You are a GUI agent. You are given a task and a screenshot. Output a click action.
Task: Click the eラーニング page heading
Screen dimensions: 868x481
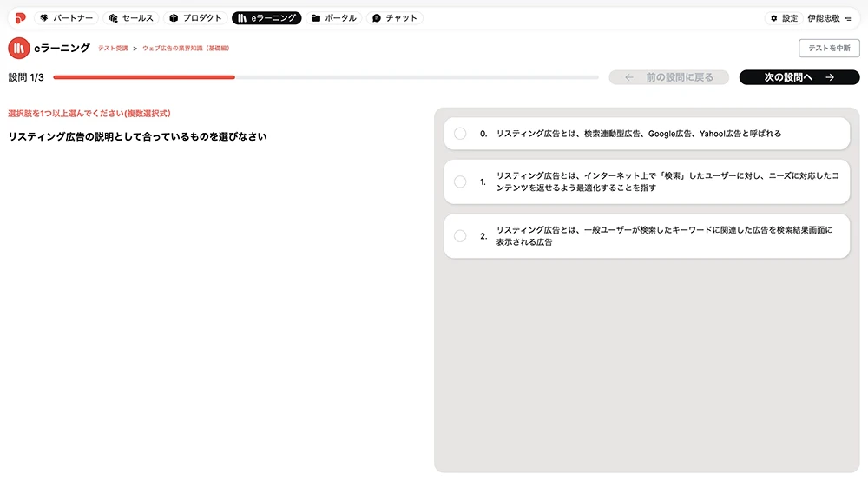pyautogui.click(x=62, y=48)
